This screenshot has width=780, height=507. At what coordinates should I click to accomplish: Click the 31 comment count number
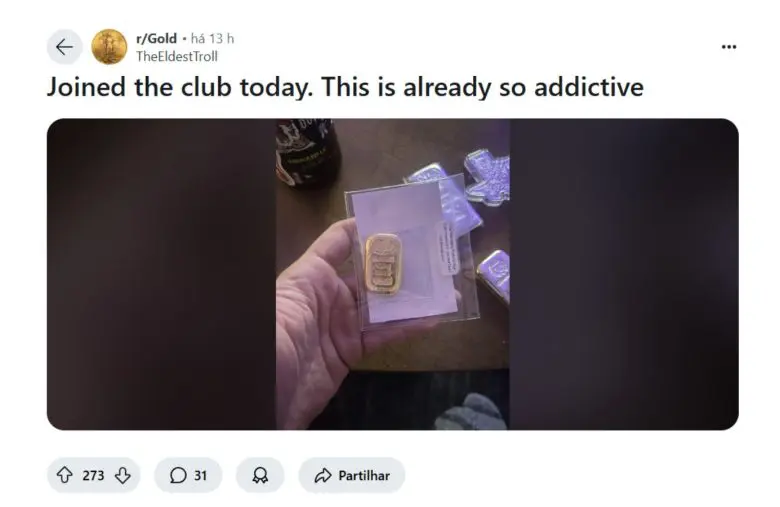pyautogui.click(x=200, y=476)
